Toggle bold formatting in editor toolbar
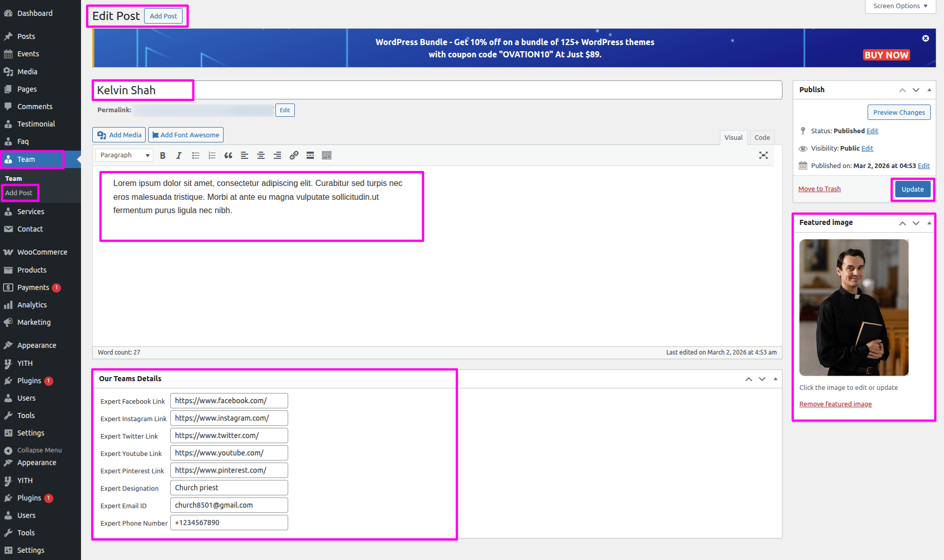This screenshot has height=560, width=944. point(163,155)
